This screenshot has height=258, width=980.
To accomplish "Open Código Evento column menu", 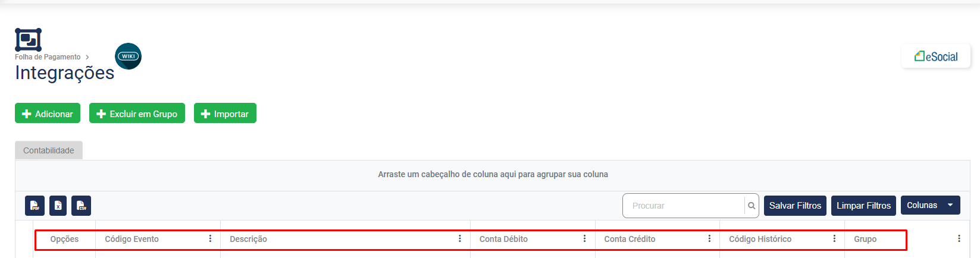I will point(210,239).
